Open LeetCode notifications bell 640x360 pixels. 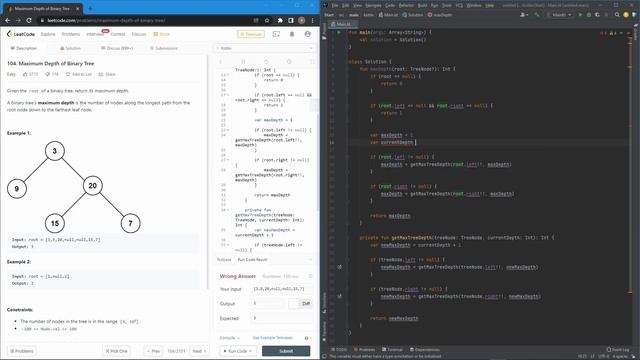pos(292,34)
